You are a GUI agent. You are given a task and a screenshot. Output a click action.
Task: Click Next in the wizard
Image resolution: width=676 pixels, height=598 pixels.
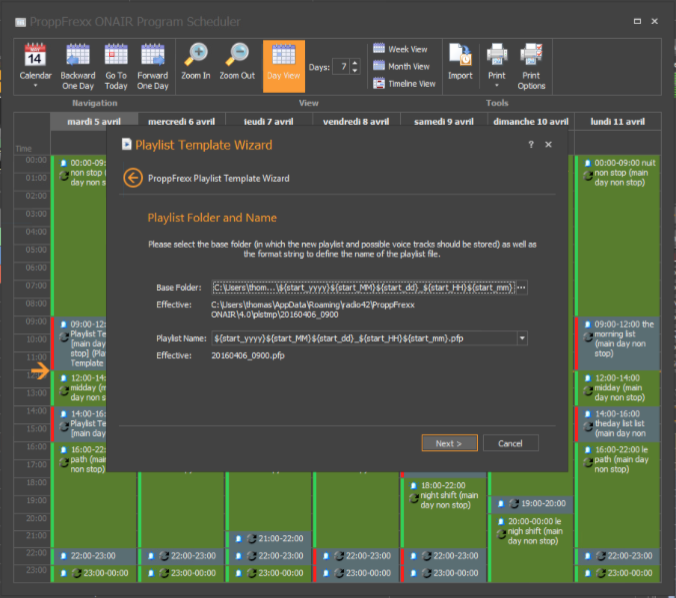pyautogui.click(x=449, y=443)
